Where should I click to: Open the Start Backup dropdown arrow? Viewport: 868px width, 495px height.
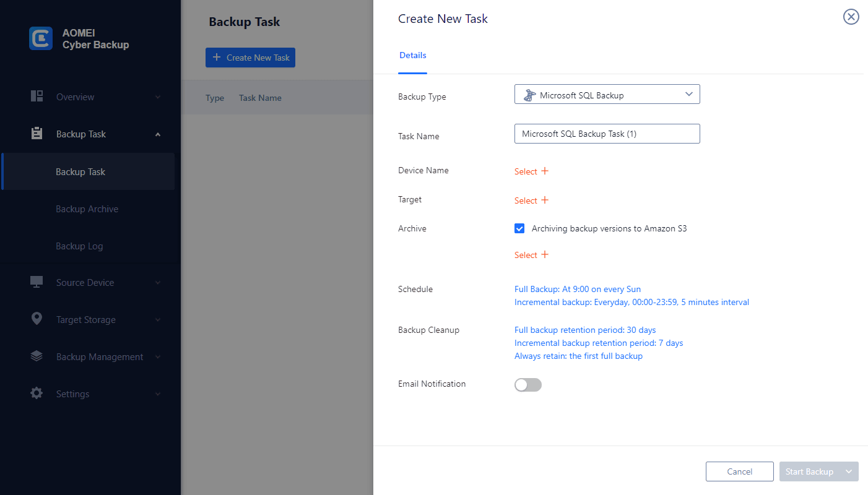[x=849, y=471]
